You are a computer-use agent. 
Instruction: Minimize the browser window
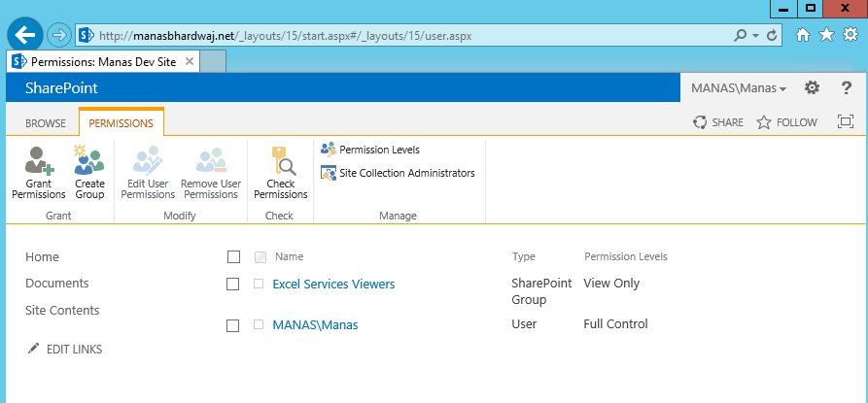(783, 9)
